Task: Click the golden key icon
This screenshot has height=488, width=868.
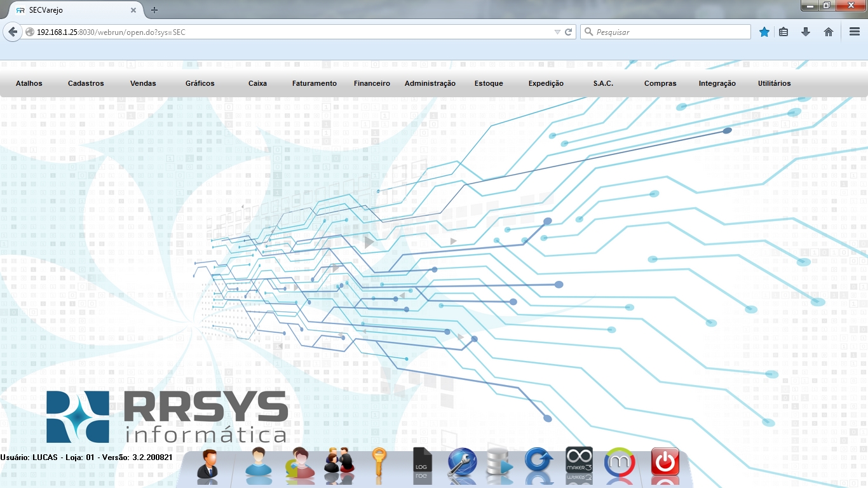Action: click(379, 463)
